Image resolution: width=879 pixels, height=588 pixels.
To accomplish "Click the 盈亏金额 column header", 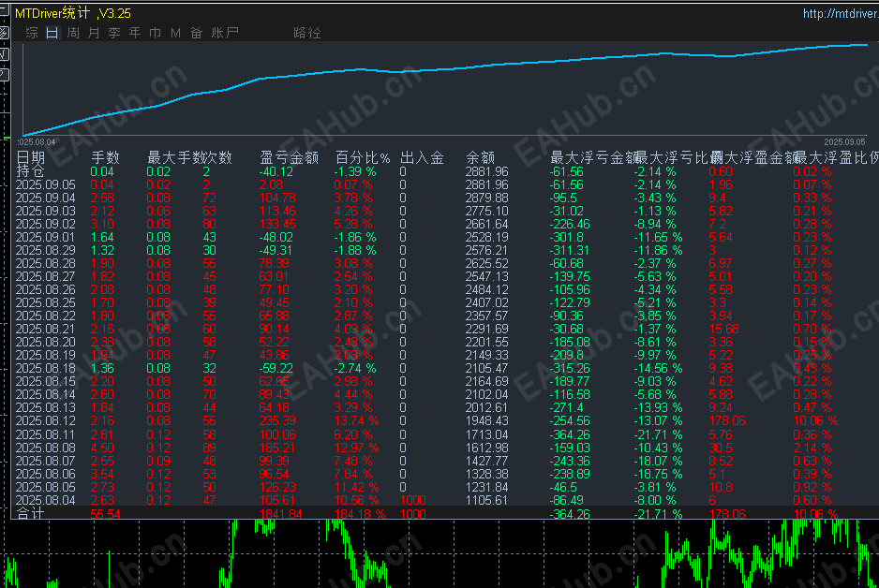I will coord(290,157).
